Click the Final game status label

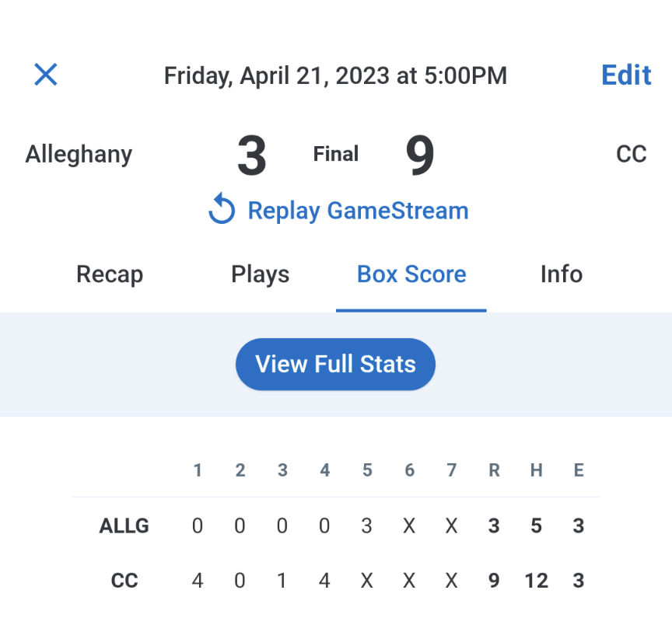coord(336,154)
